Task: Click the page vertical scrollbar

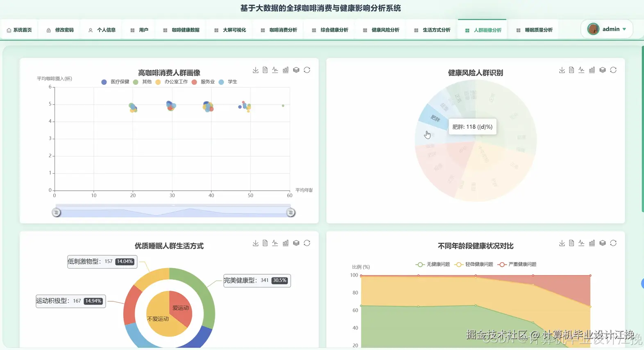Action: [x=642, y=129]
